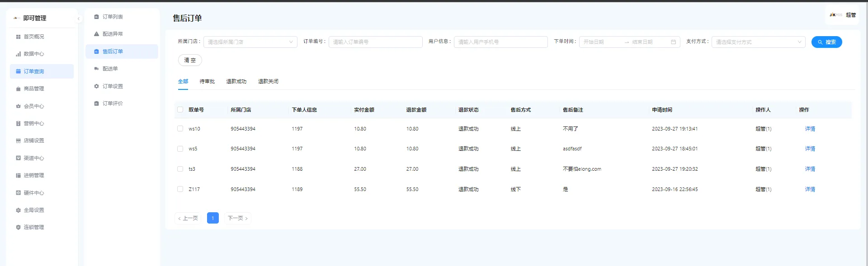
Task: Check the box for order Z117
Action: 180,189
